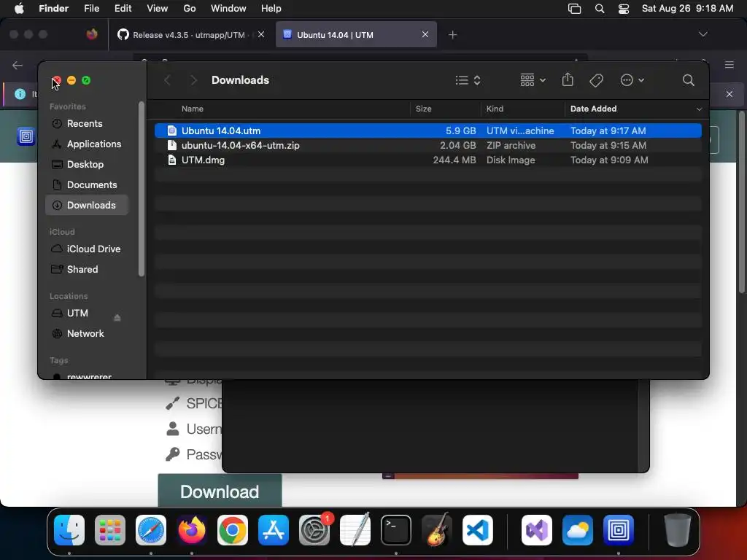The height and width of the screenshot is (560, 747).
Task: Open the Apple menu
Action: [19, 9]
